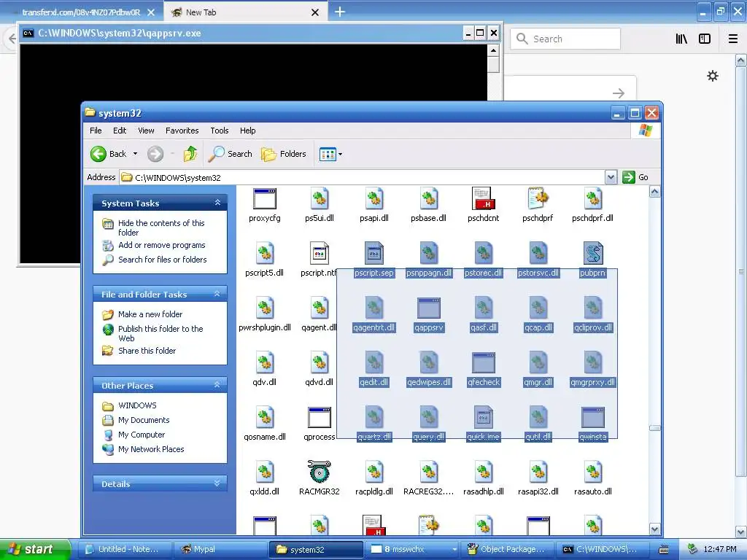The height and width of the screenshot is (560, 747).
Task: Click the Explorer scrollbar up arrow
Action: tap(654, 192)
